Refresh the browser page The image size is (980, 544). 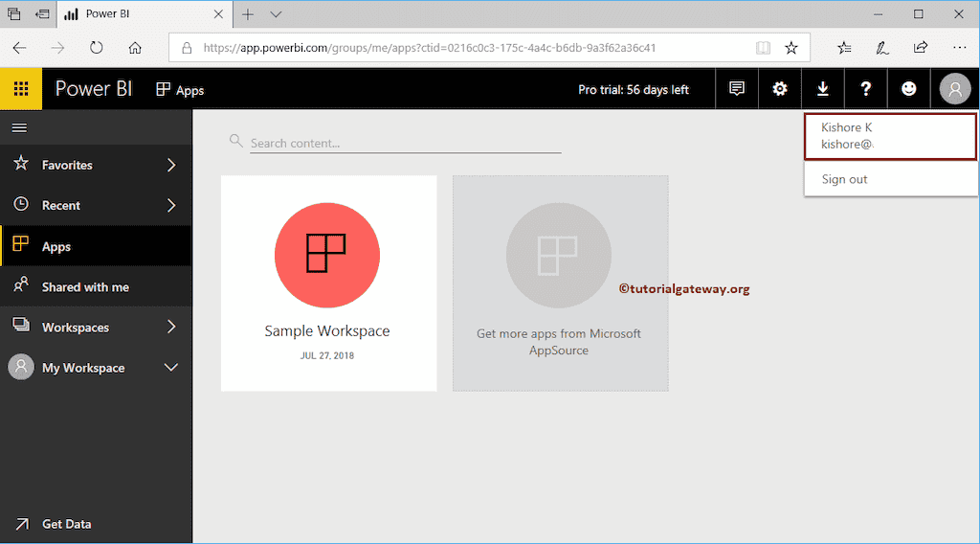pos(96,48)
